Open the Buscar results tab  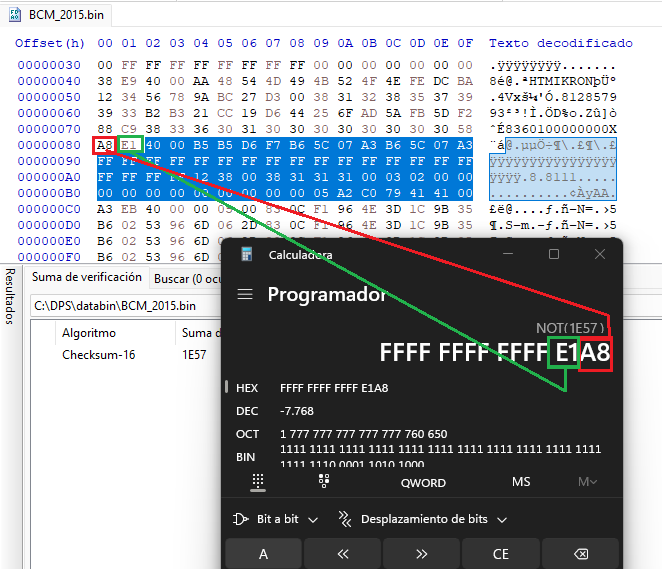(187, 279)
